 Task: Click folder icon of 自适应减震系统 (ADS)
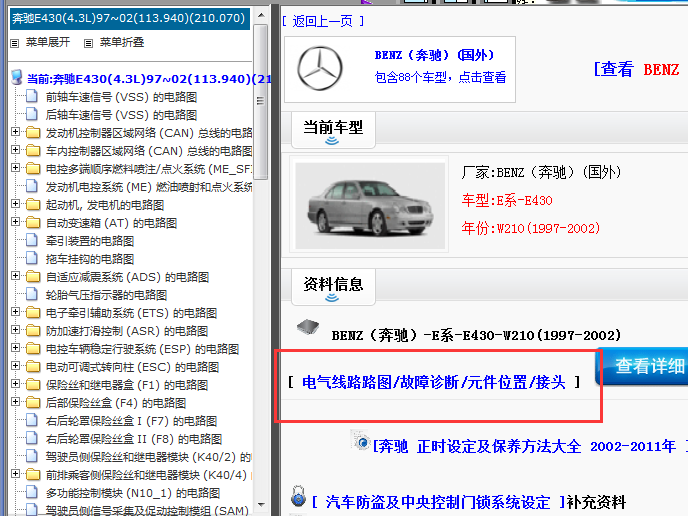(x=32, y=276)
